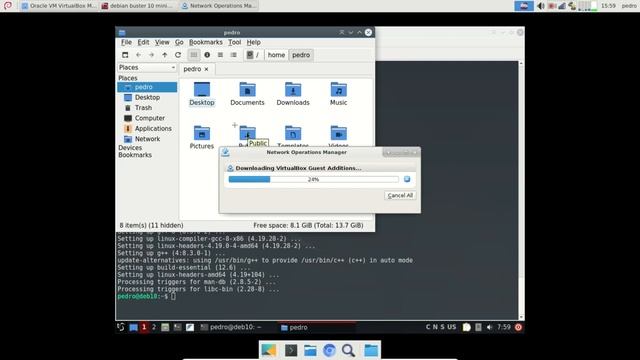
Task: Select the pedro@deb10 terminal taskbar entry
Action: (231, 327)
